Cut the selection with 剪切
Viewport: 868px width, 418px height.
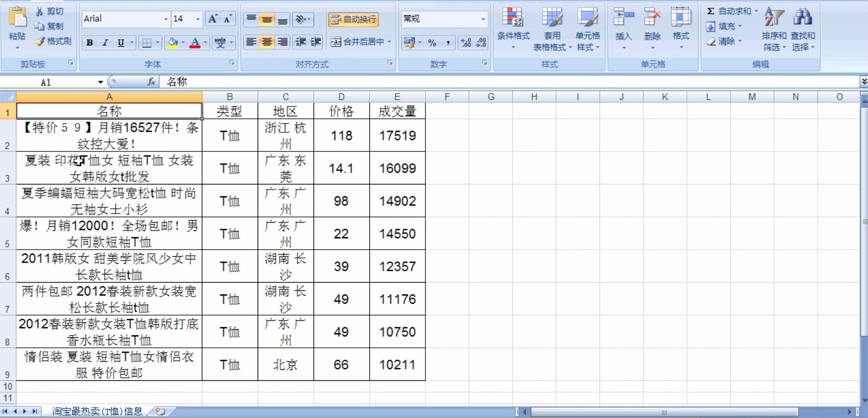[x=50, y=11]
